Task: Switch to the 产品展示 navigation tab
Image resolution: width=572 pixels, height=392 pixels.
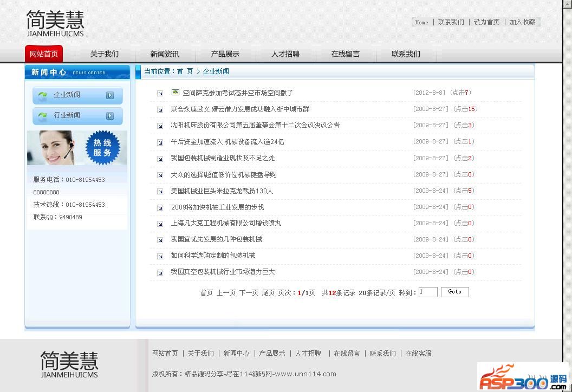Action: (225, 54)
